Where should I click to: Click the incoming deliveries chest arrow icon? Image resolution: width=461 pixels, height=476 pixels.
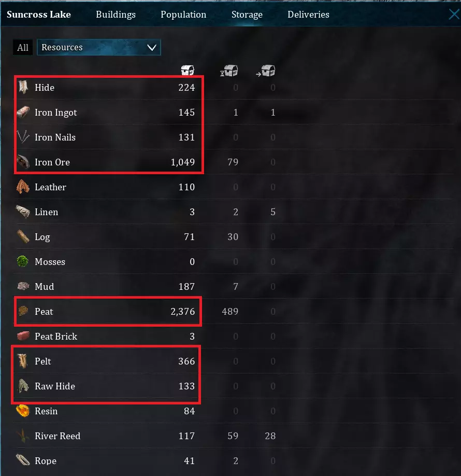[266, 71]
